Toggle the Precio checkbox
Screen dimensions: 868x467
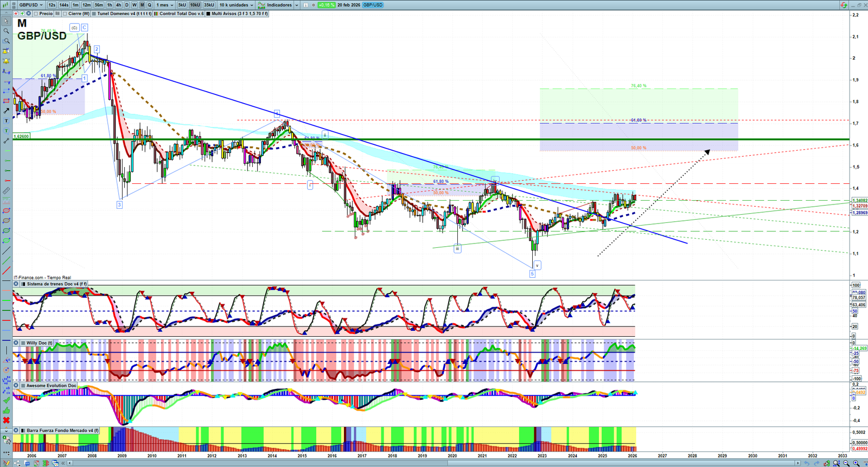pyautogui.click(x=36, y=14)
